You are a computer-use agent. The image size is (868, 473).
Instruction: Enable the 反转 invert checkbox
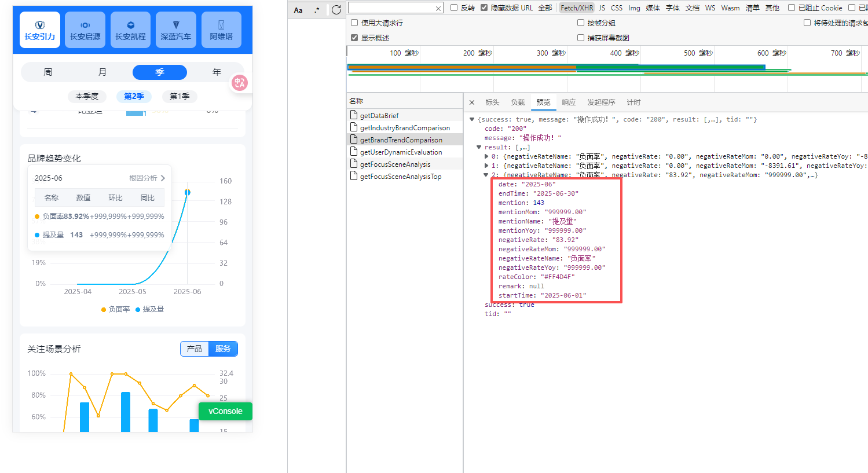(454, 8)
